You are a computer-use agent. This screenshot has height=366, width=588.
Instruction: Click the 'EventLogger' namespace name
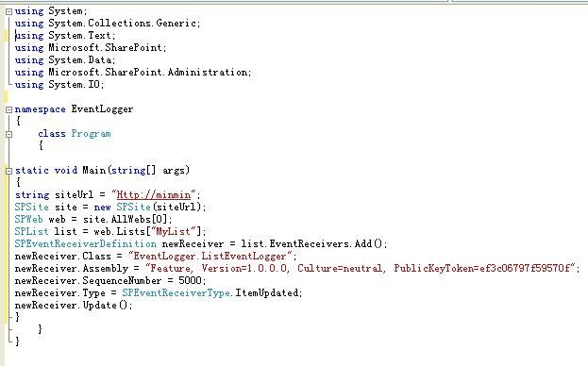click(102, 109)
